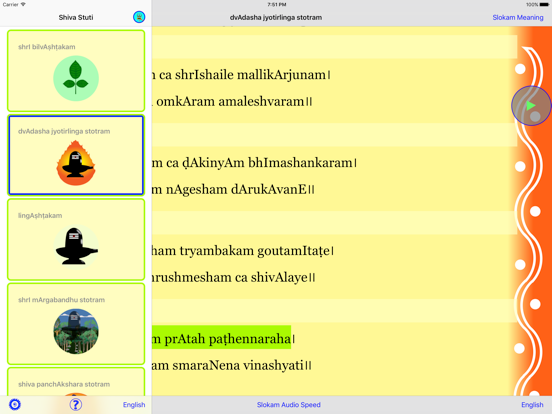Select the bilva leaf icon

[x=76, y=78]
